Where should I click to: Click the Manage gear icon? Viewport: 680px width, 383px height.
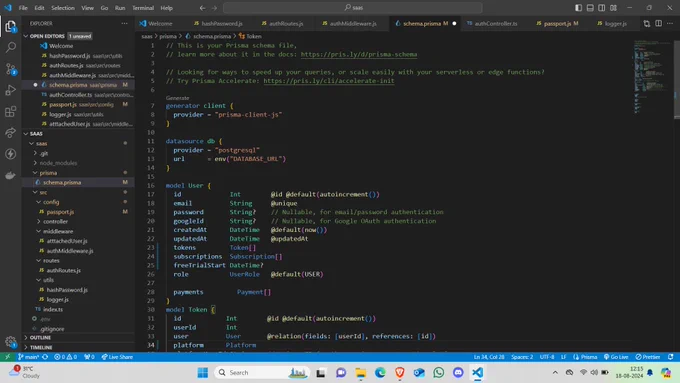point(10,342)
